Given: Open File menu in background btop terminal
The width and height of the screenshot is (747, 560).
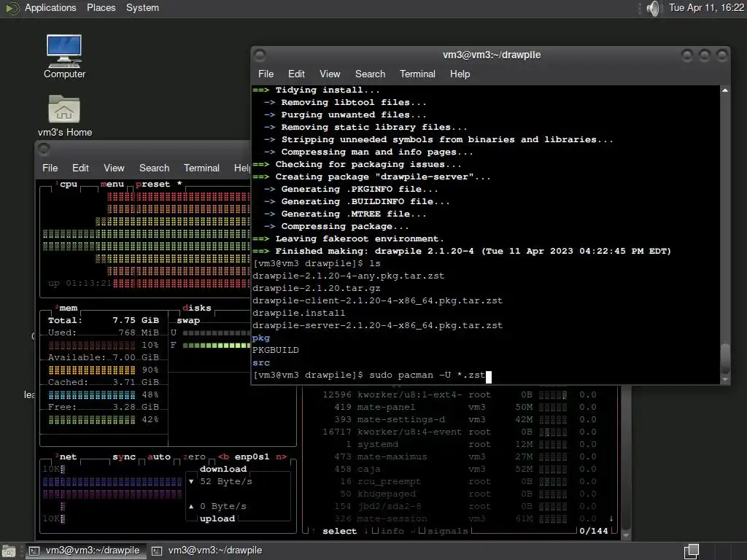Looking at the screenshot, I should coord(50,168).
